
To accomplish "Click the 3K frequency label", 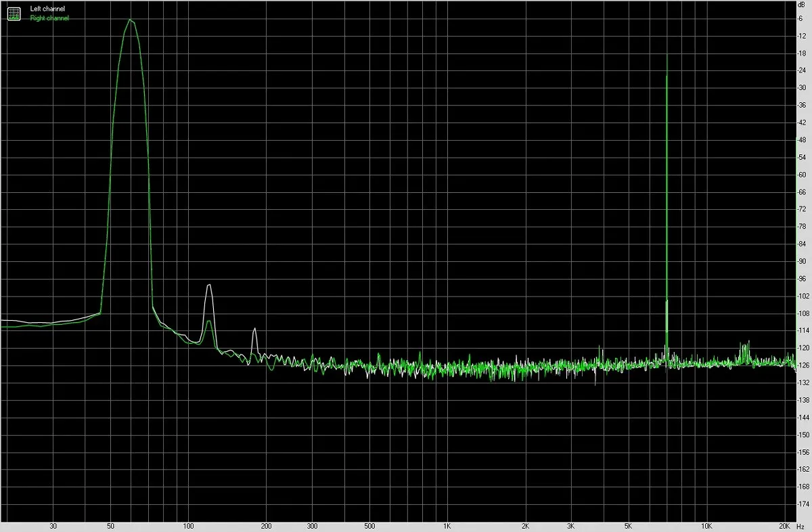I will (x=571, y=526).
